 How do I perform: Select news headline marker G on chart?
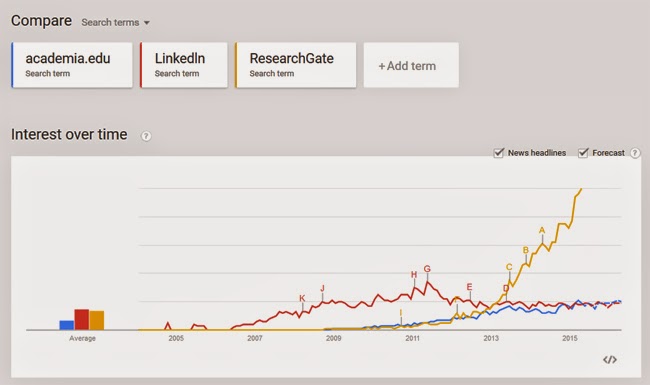click(x=427, y=269)
